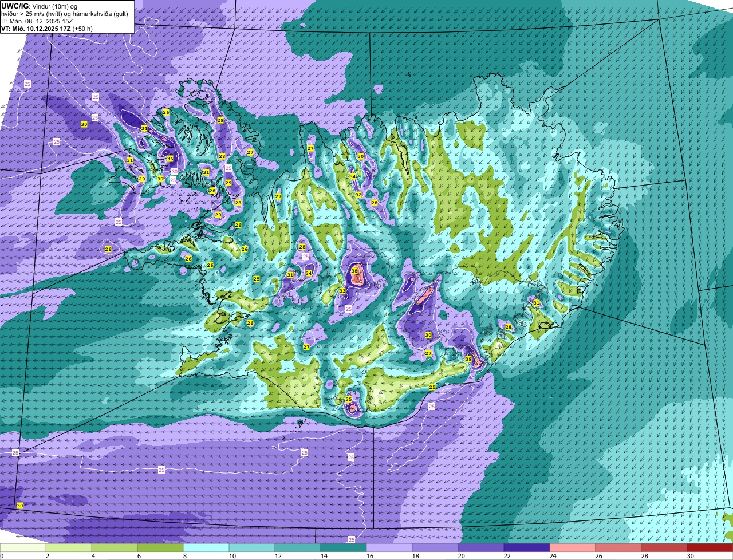Click the title line "UWC/IG: Vindur (10m) og"
Screen dimensions: 733x560
point(38,5)
